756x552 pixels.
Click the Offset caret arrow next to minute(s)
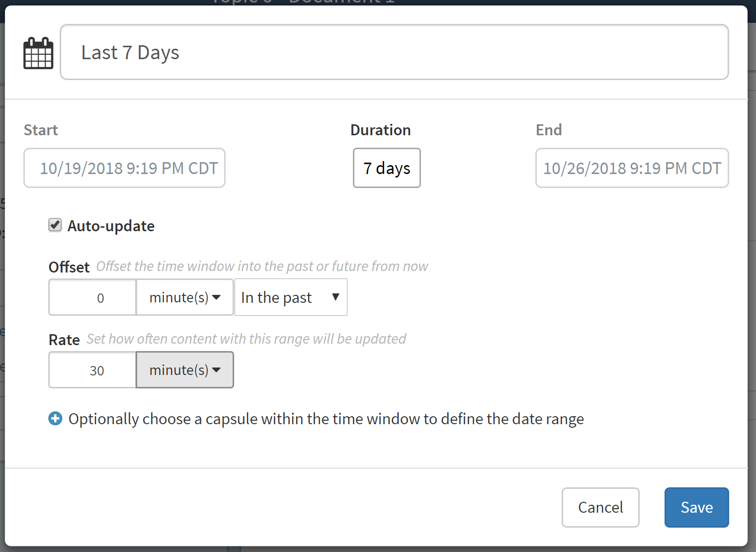pos(216,297)
